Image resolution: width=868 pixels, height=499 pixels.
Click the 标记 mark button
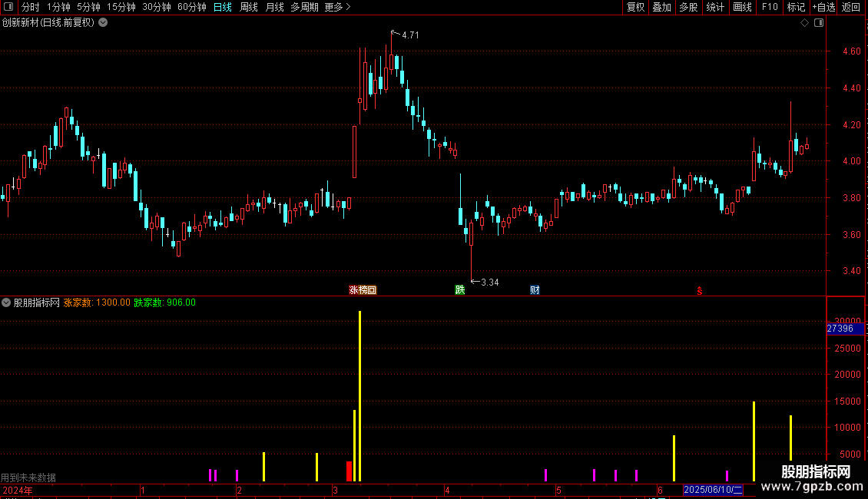796,7
